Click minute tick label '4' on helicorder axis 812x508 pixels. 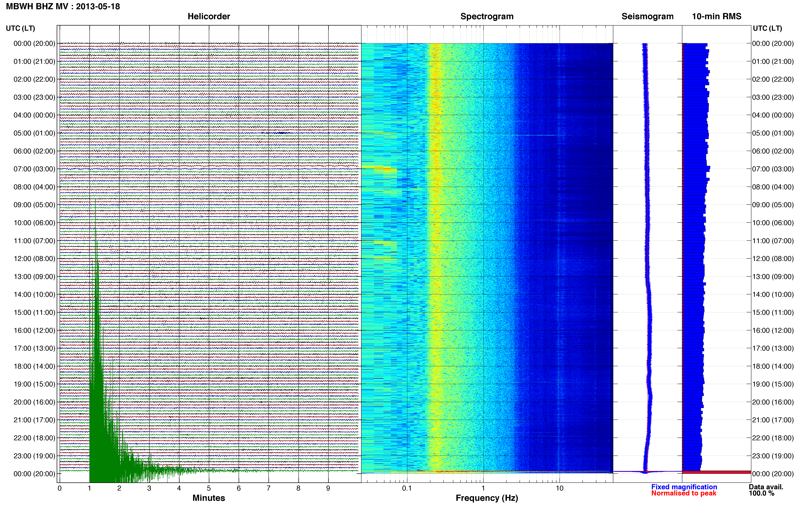179,488
